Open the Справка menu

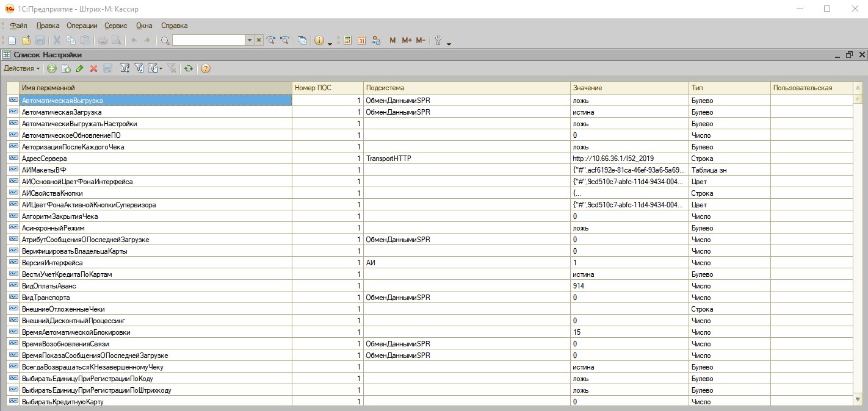click(x=175, y=26)
